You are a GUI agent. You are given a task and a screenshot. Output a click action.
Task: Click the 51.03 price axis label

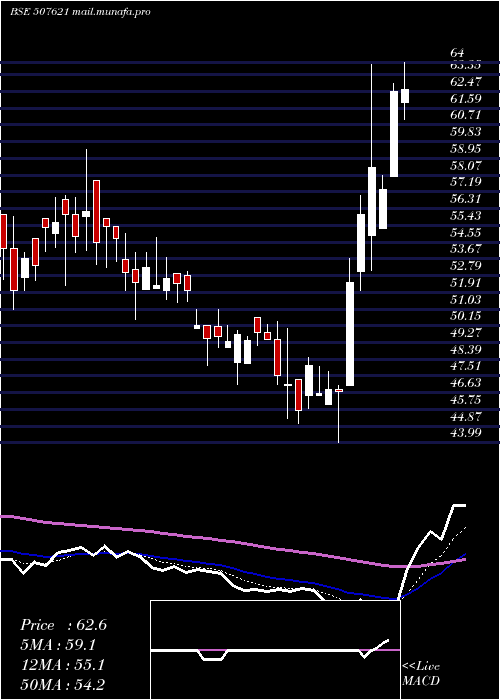point(466,299)
